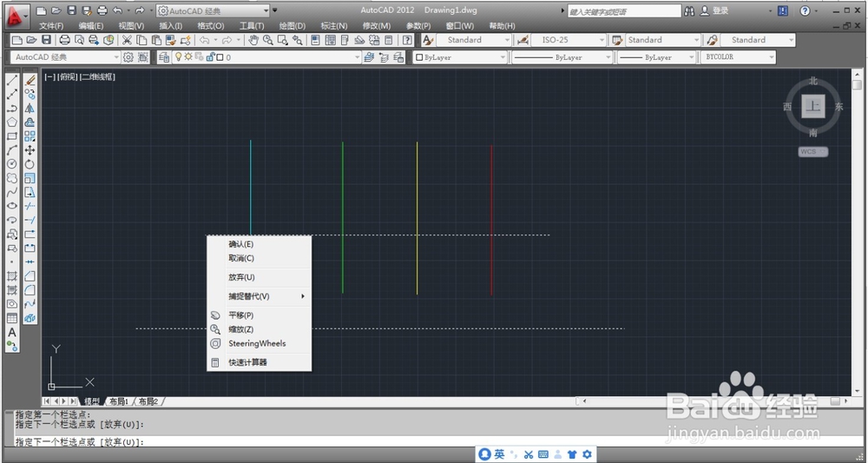
Task: Choose 缩放(Z) in context menu
Action: pos(259,329)
